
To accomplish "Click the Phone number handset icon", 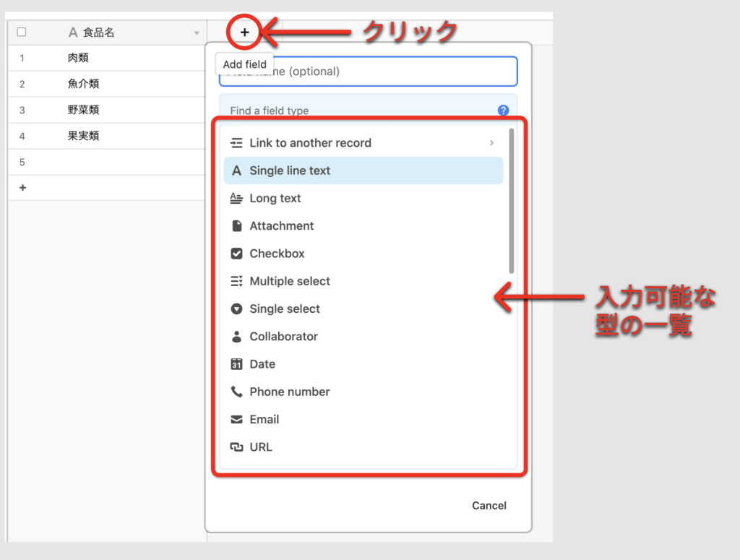I will [236, 392].
